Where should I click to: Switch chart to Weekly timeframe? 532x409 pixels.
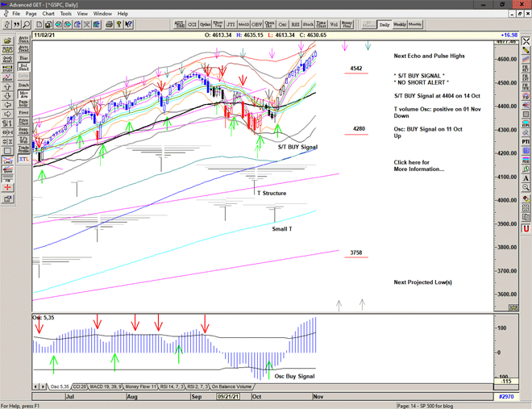[399, 25]
